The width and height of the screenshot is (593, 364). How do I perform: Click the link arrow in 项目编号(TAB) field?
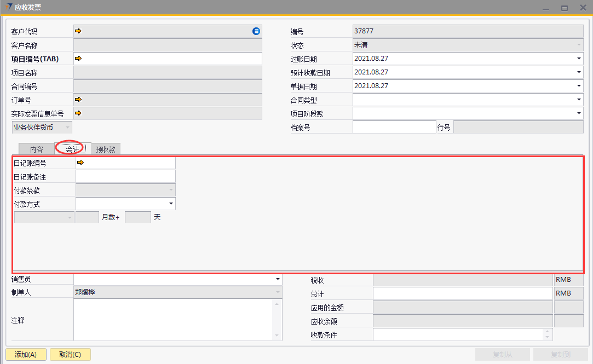[x=78, y=58]
